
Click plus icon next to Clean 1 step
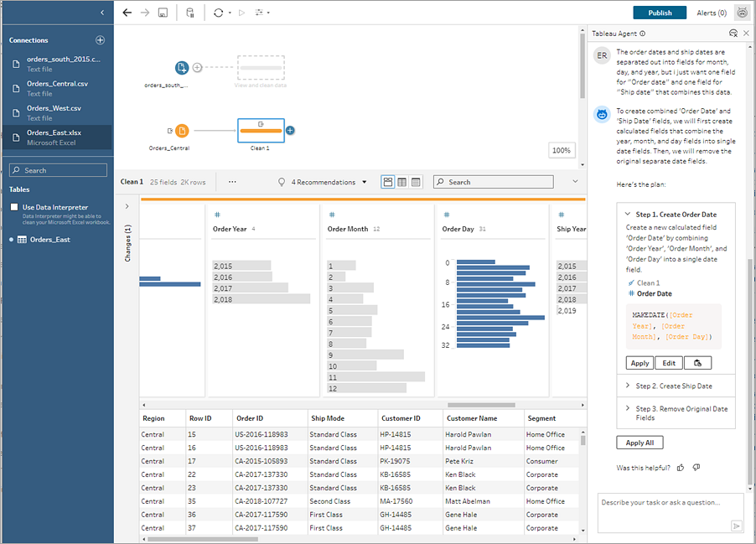click(290, 131)
